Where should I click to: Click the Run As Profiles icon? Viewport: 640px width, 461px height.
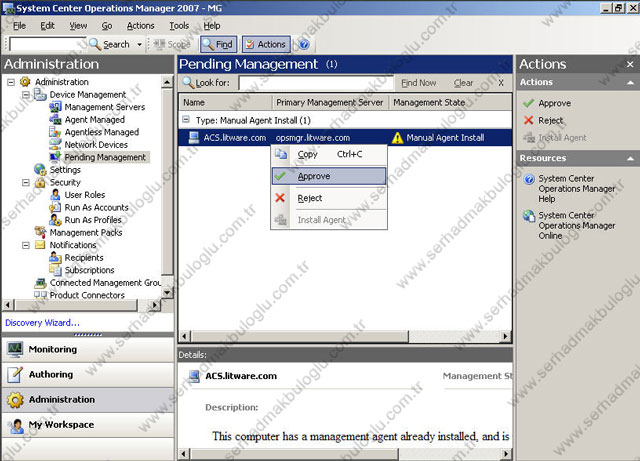pos(55,220)
